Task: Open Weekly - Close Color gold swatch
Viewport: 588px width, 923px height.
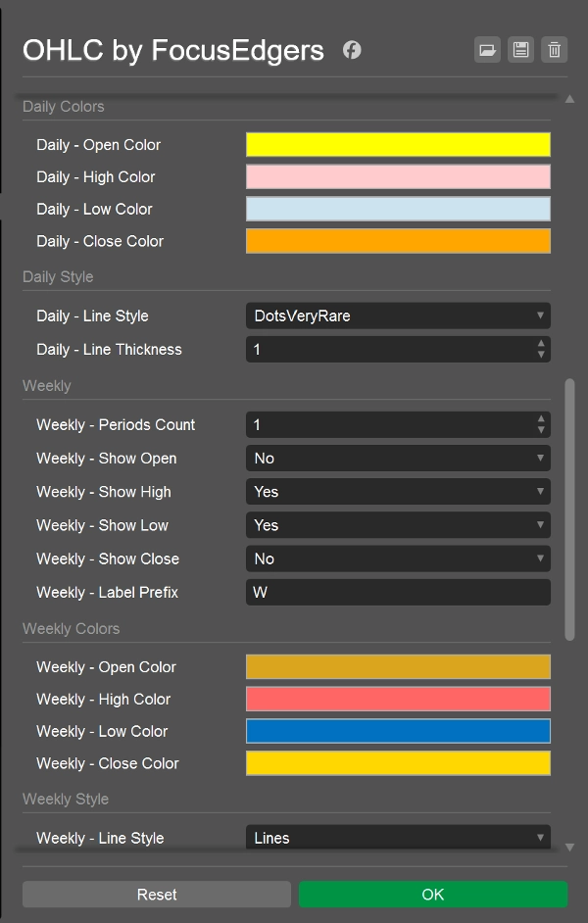Action: coord(398,763)
